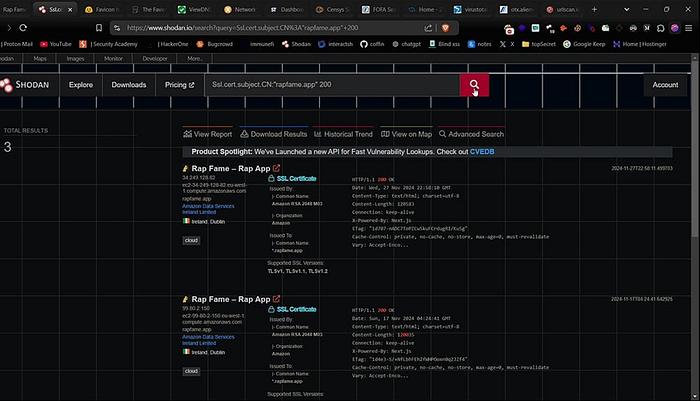Switch to the Favicon tab
Screen dimensions: 700x401
(x=102, y=9)
